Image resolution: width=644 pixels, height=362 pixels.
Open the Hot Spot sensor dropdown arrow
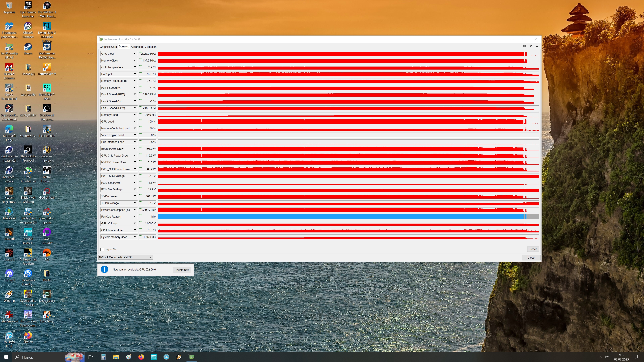pyautogui.click(x=135, y=74)
